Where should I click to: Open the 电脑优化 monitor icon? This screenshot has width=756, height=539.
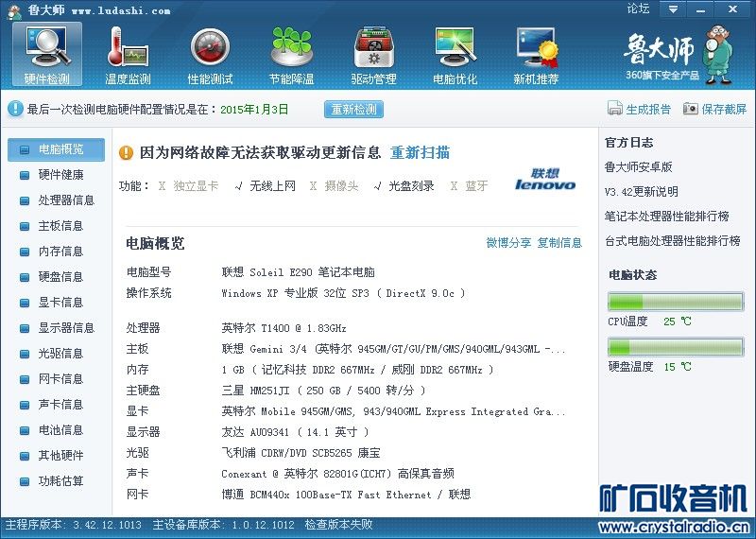[x=455, y=55]
